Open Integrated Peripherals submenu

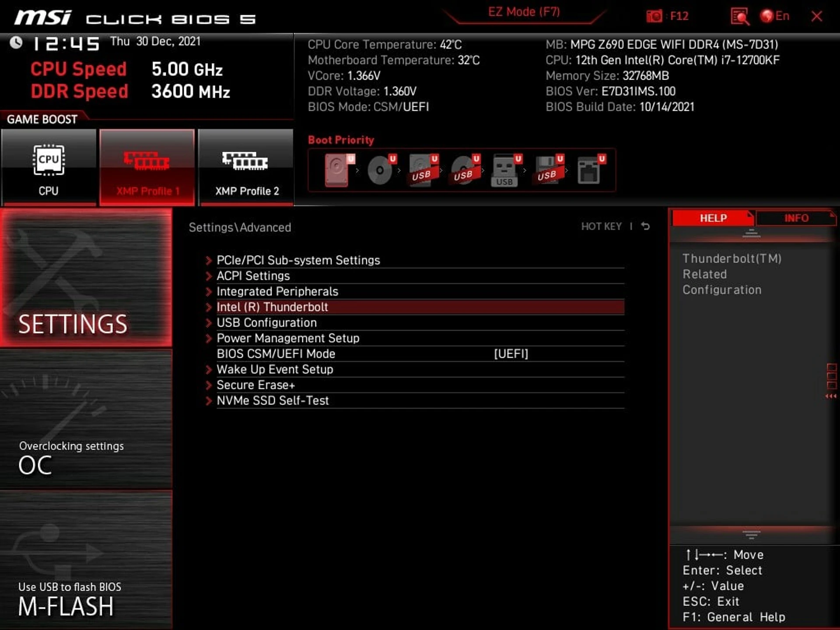(420, 291)
